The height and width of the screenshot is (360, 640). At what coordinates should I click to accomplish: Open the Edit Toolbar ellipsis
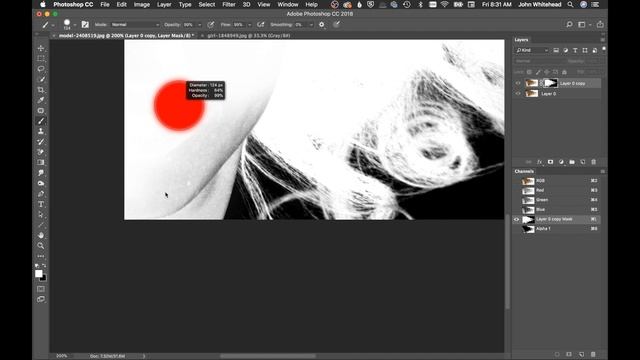(x=41, y=256)
